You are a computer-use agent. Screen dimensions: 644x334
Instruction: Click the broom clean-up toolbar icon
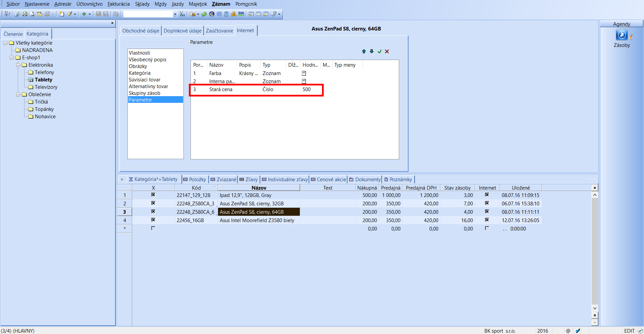(69, 14)
